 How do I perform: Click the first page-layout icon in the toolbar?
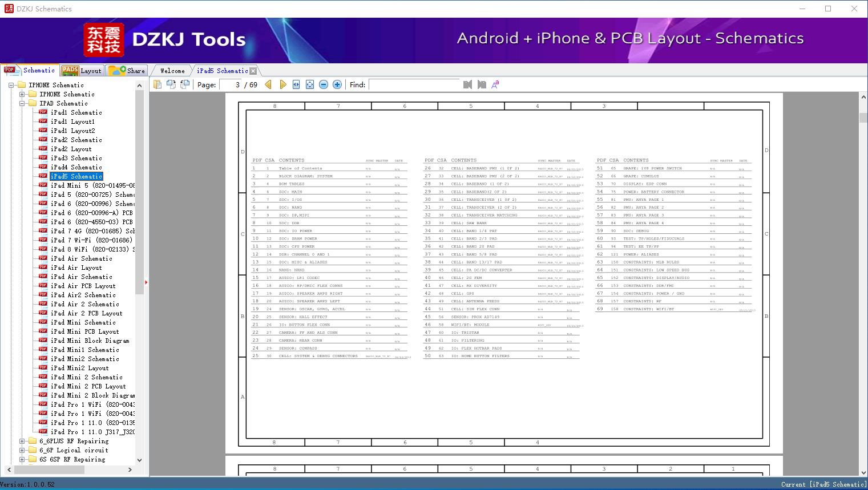158,84
